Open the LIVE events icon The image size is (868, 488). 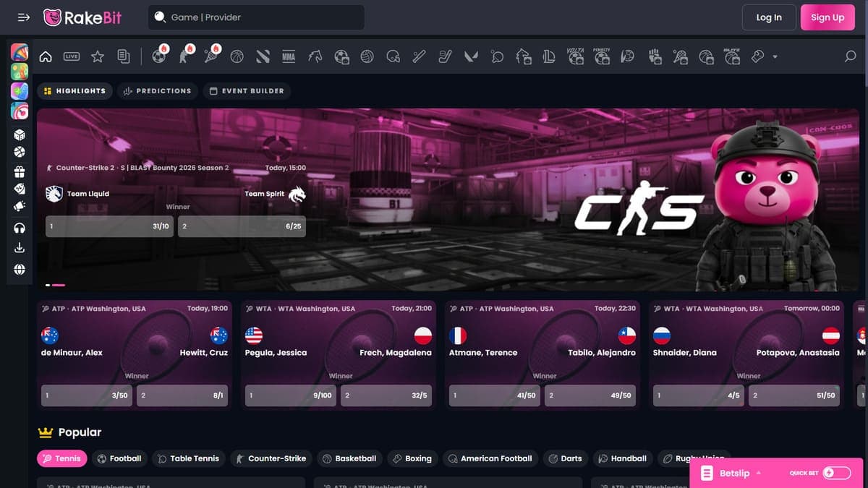pos(71,56)
